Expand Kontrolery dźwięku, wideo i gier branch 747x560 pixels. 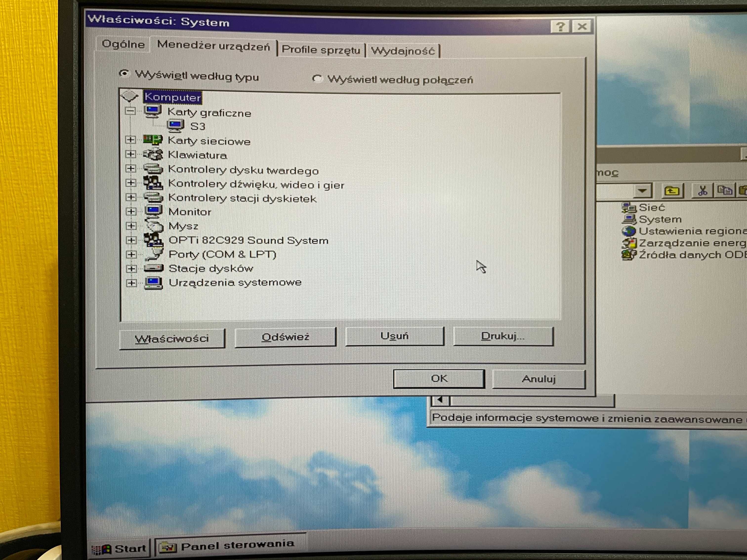pyautogui.click(x=131, y=183)
